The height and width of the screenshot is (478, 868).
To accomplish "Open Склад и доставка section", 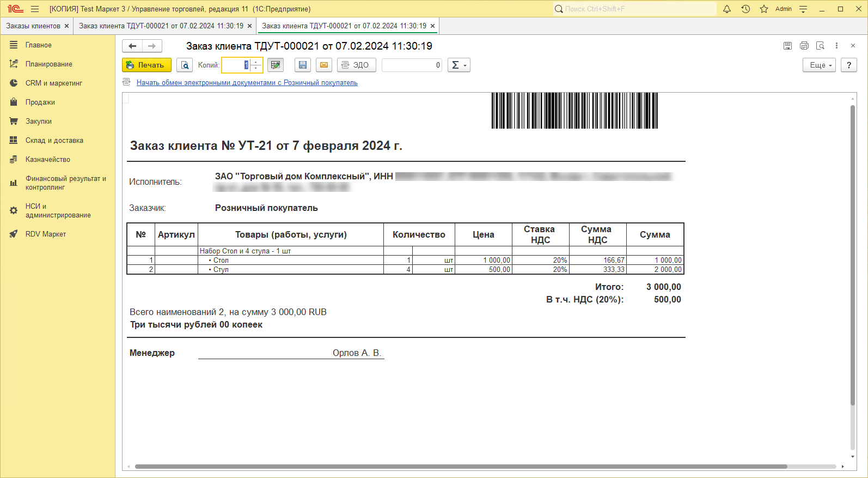I will (x=54, y=141).
